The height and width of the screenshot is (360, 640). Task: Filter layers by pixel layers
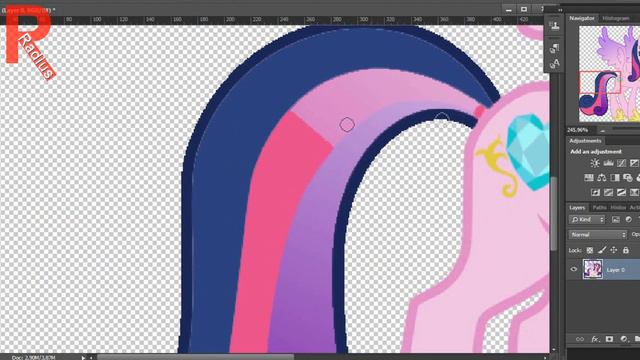tap(616, 220)
